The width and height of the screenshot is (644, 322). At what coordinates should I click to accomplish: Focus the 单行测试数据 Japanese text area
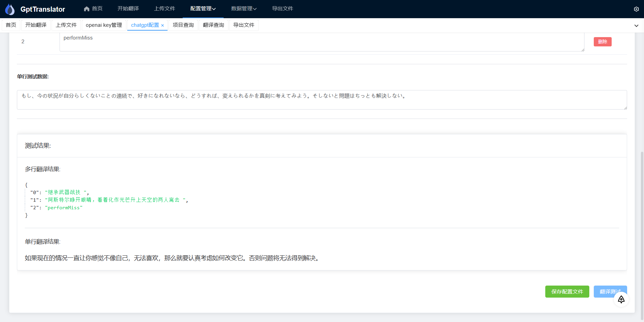[x=322, y=100]
